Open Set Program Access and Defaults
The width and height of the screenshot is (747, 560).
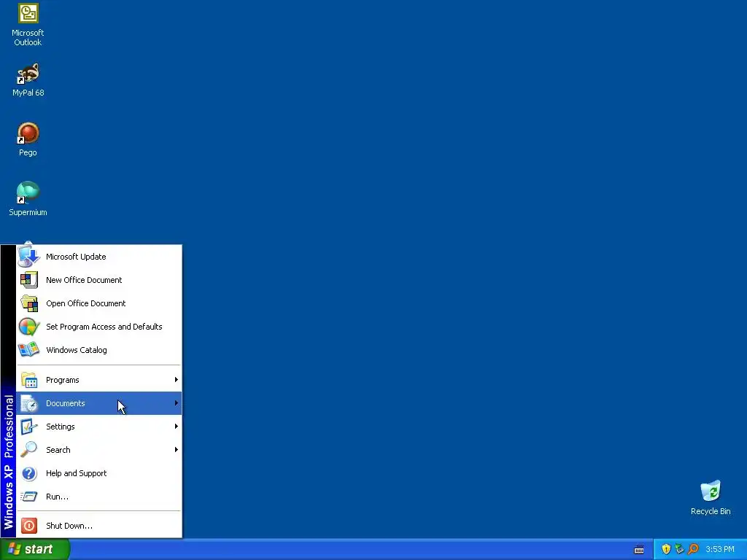tap(99, 326)
